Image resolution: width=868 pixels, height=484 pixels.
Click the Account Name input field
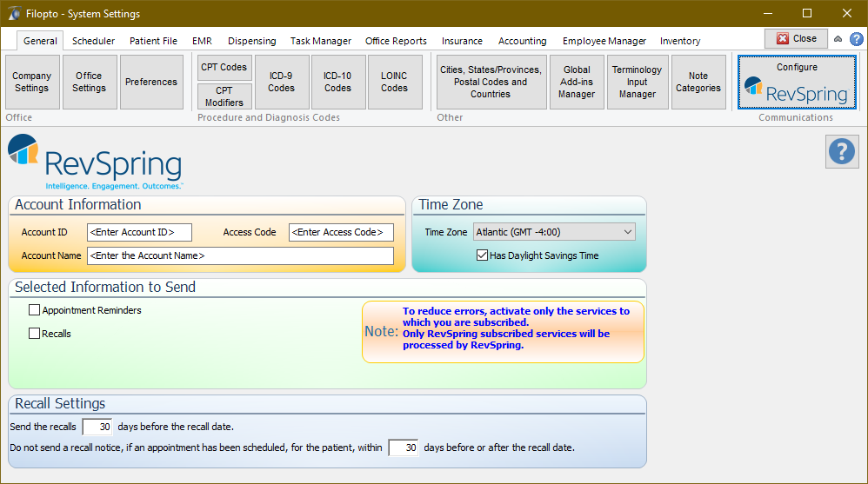[x=240, y=255]
